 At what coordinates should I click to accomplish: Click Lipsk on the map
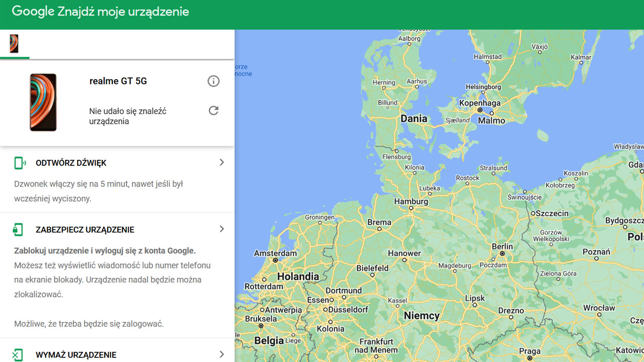475,298
